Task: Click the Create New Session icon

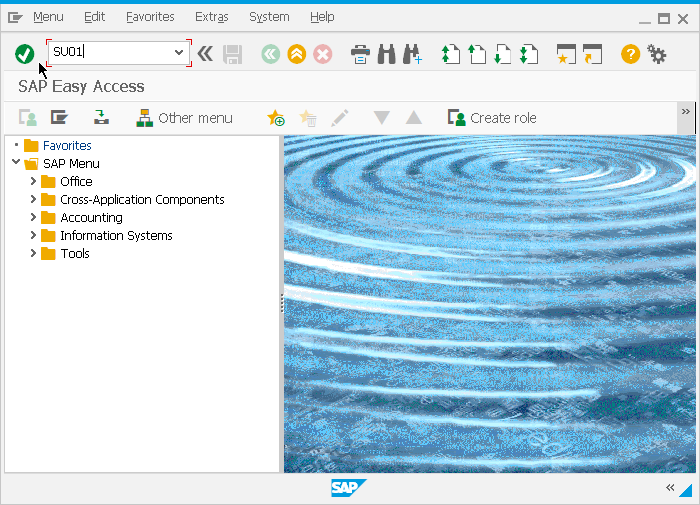Action: (567, 54)
